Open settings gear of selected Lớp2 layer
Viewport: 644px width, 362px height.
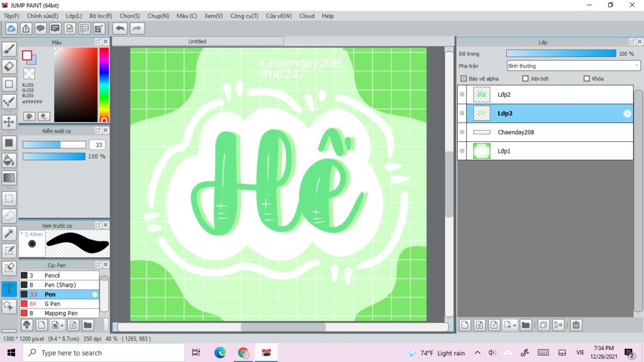627,114
